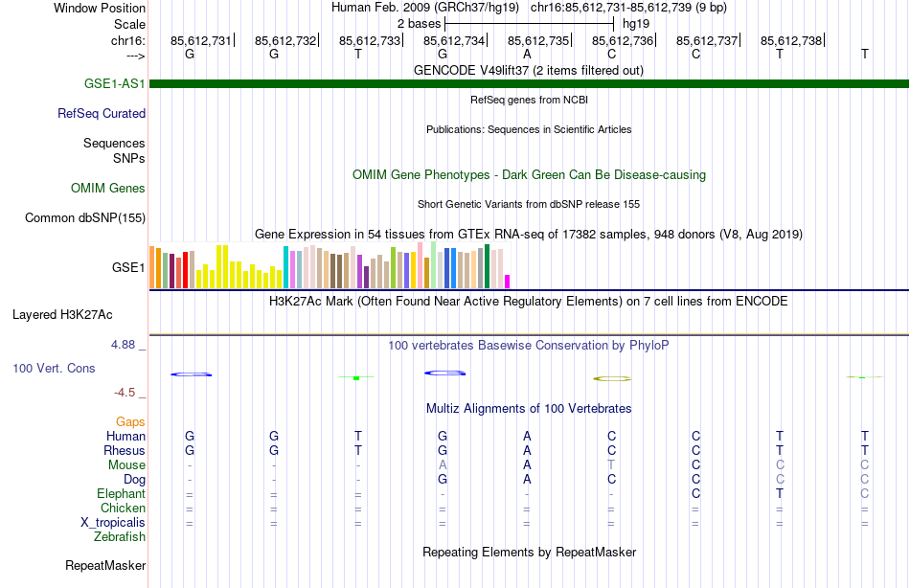Click position label 85,612,731

(x=201, y=40)
